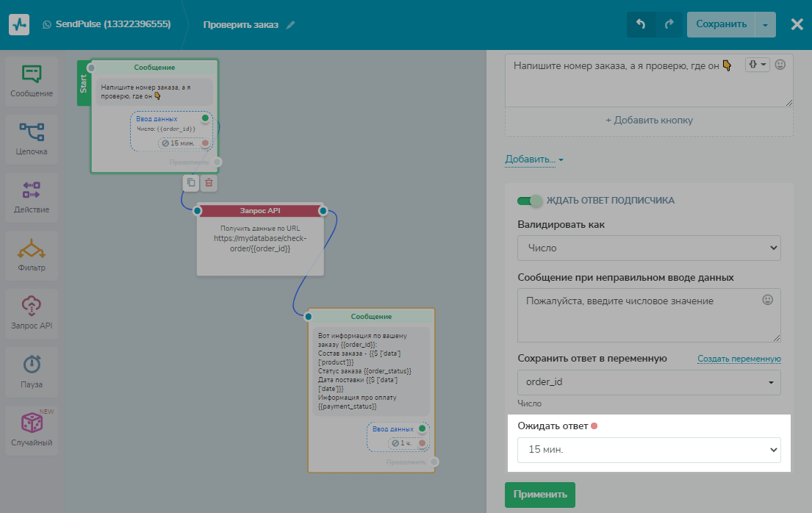Expand the Добавить... dropdown

[534, 159]
